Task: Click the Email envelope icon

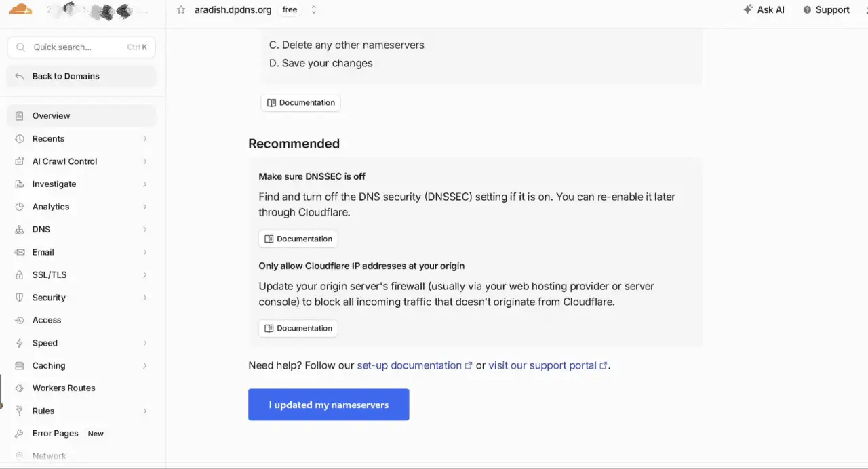Action: point(19,252)
